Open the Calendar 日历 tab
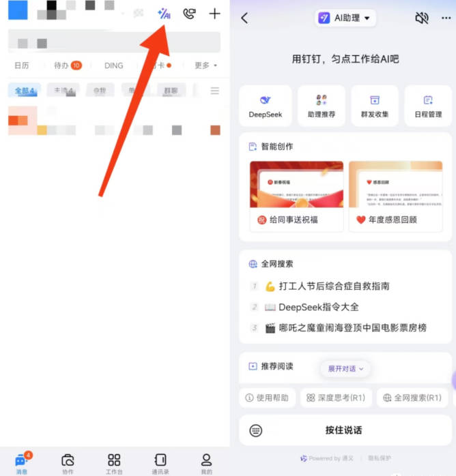 pos(22,65)
